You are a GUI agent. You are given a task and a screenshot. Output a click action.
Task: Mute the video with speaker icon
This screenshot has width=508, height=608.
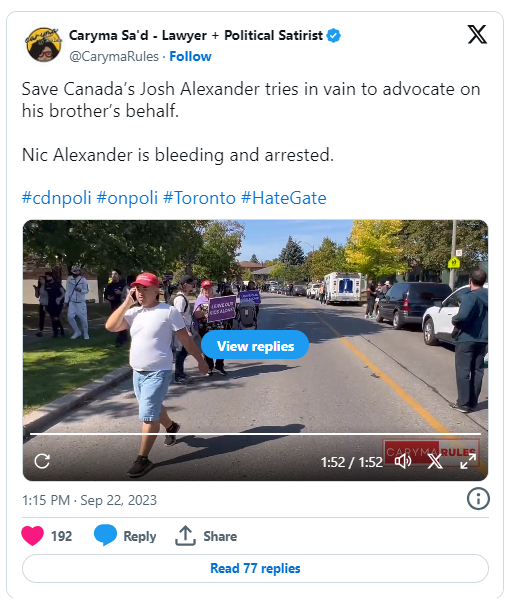403,461
